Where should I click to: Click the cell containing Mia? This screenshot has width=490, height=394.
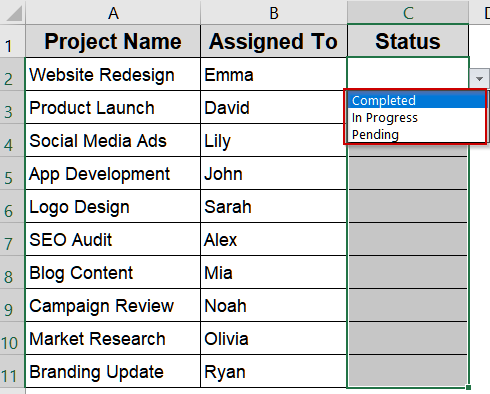pos(274,272)
